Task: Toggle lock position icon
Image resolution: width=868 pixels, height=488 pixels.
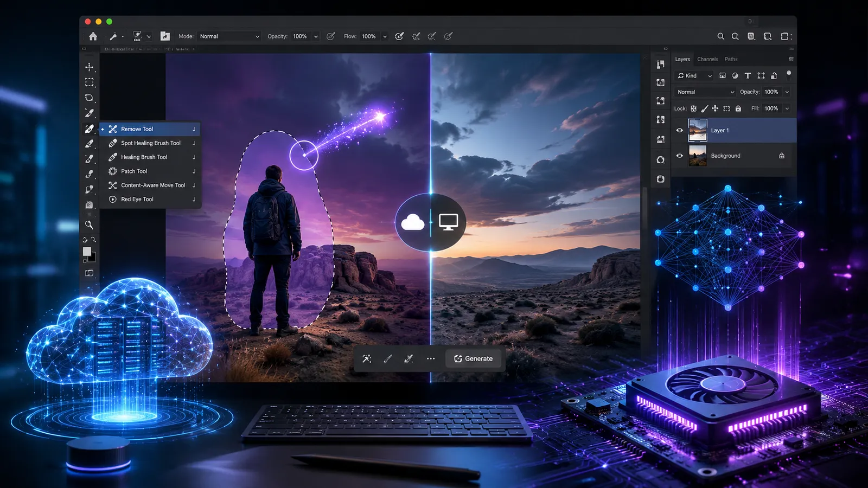Action: pos(715,108)
